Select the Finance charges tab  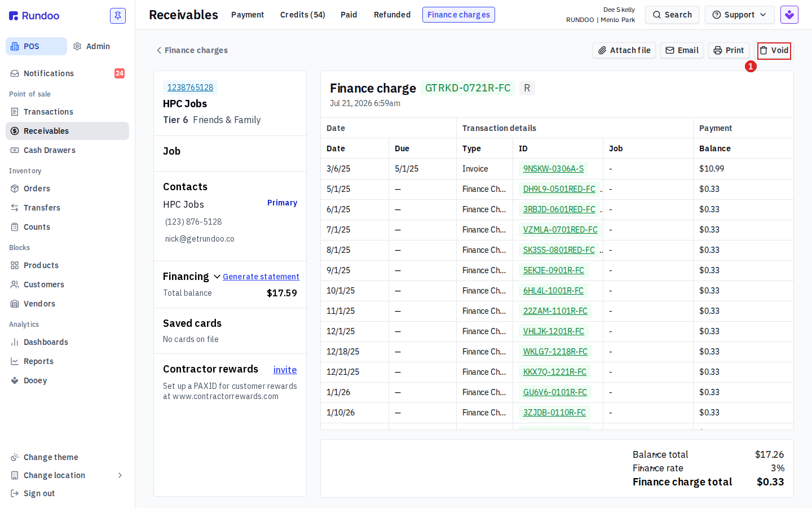458,15
